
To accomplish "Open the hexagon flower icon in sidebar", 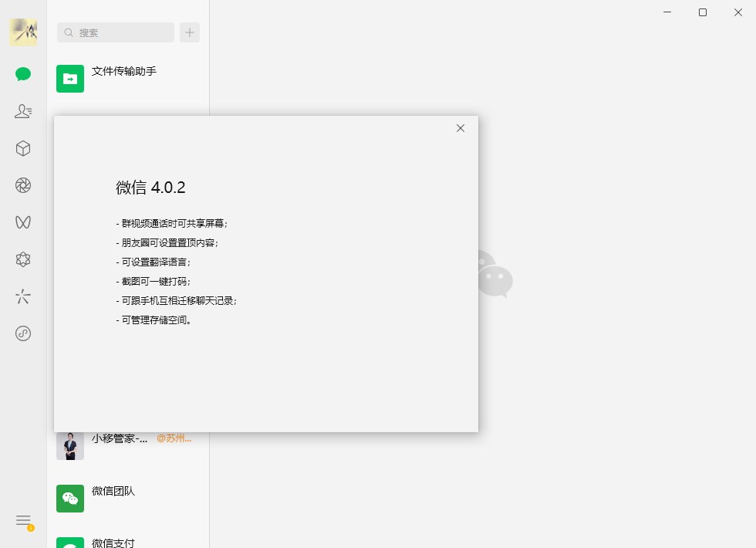I will tap(23, 259).
